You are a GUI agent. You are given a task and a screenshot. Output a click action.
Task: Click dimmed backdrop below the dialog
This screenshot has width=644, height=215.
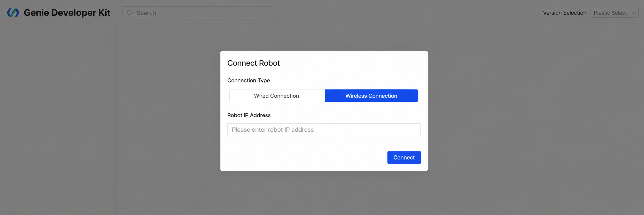324,193
